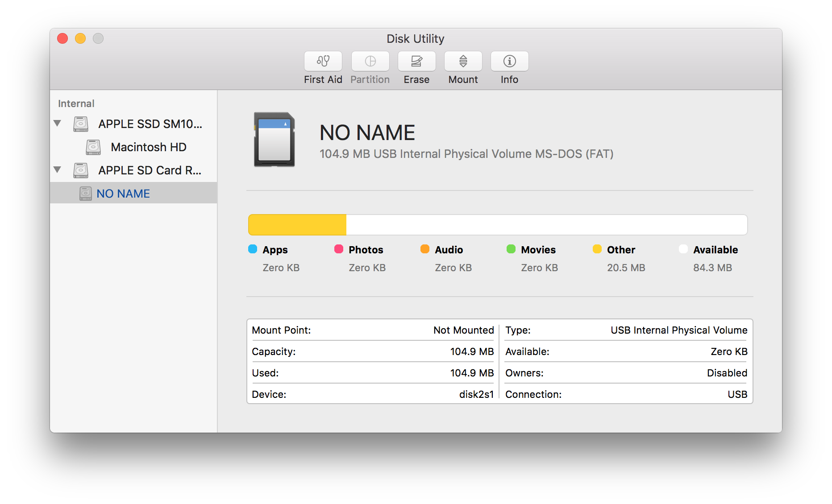832x504 pixels.
Task: Click the USB connection value
Action: click(x=737, y=394)
